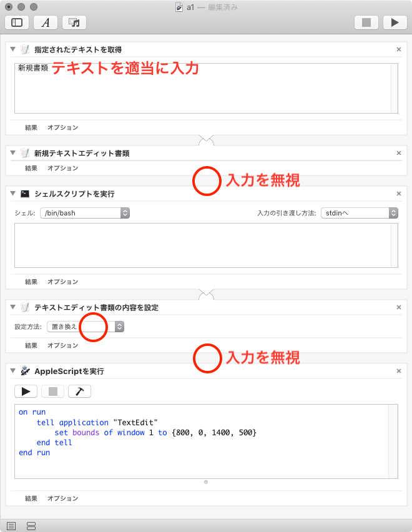Image resolution: width=412 pixels, height=532 pixels.
Task: Click the AppleScript stop button
Action: pyautogui.click(x=52, y=392)
